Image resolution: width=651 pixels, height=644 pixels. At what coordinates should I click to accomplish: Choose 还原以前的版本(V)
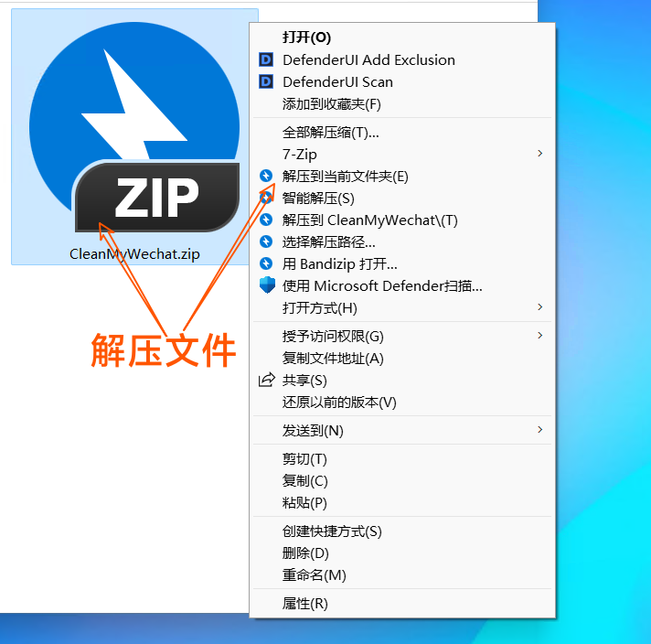coord(402,402)
